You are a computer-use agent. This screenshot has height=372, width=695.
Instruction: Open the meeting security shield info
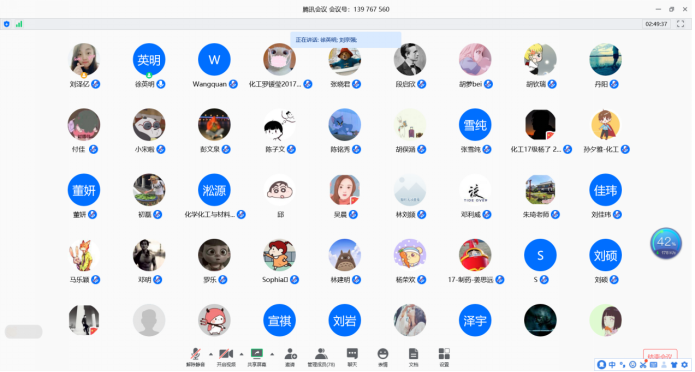[x=7, y=24]
